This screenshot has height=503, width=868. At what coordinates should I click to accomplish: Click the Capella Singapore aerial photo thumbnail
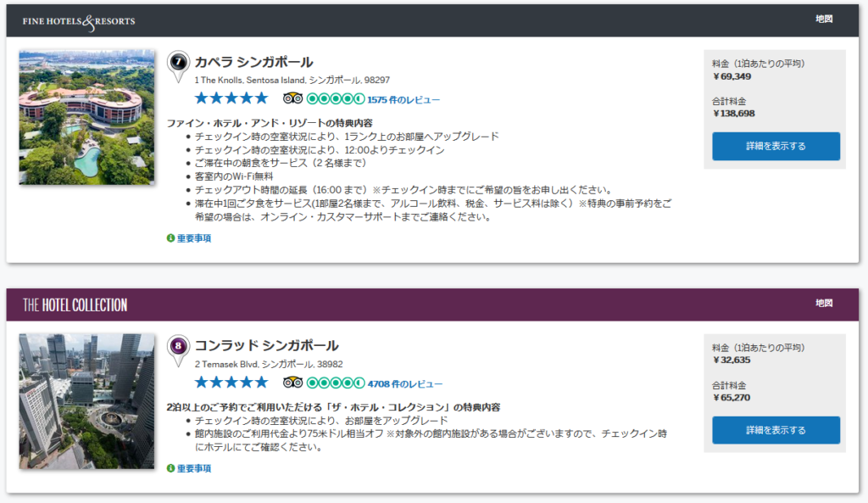coord(86,117)
